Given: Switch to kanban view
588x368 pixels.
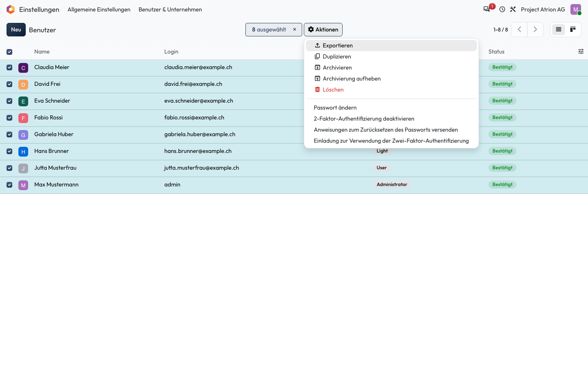Looking at the screenshot, I should (573, 29).
